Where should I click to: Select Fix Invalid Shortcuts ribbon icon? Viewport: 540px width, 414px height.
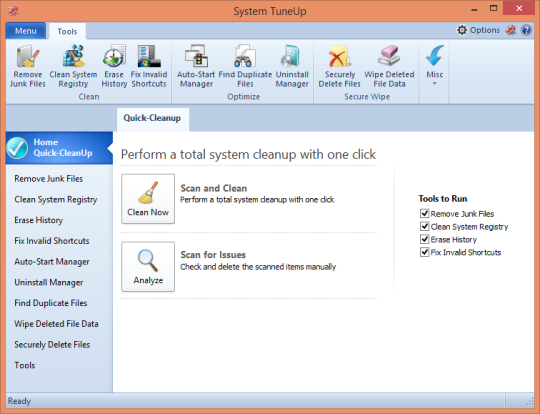[149, 66]
